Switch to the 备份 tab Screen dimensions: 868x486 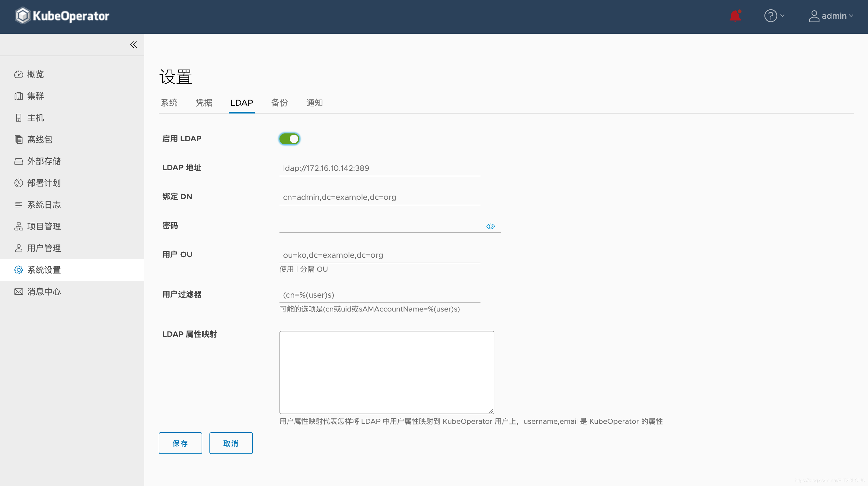click(279, 103)
